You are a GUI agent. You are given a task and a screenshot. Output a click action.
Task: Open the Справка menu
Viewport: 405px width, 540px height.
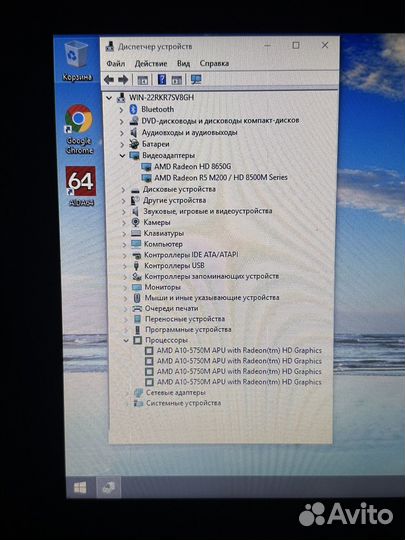pos(214,63)
